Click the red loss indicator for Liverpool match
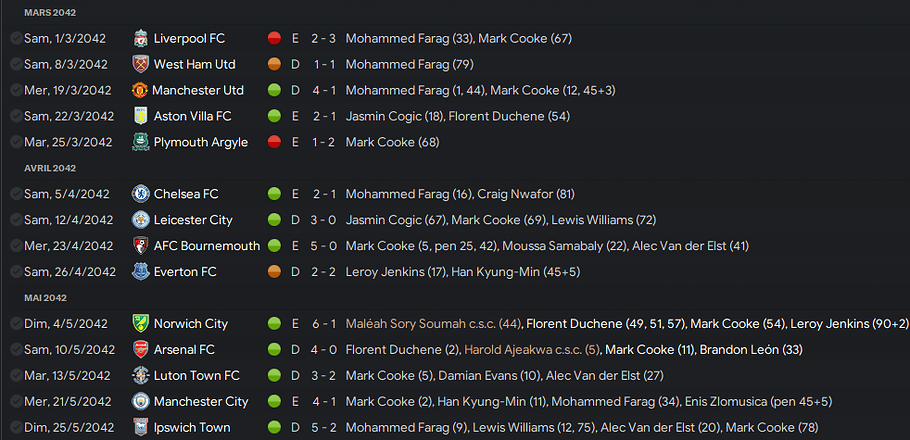Screen dimensions: 910x440 coord(275,38)
